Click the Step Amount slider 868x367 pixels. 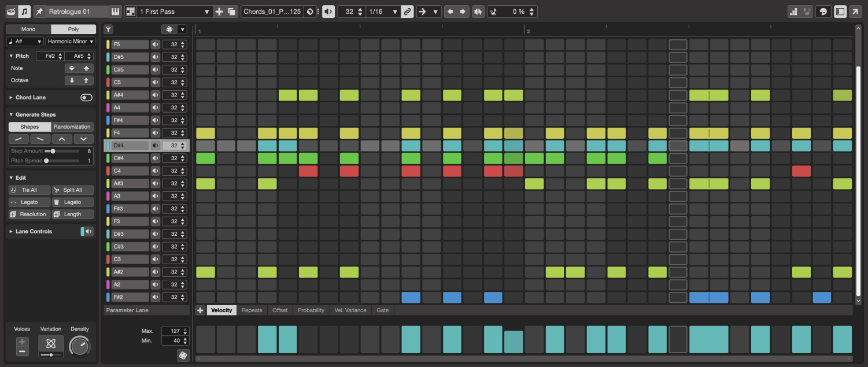coord(53,151)
